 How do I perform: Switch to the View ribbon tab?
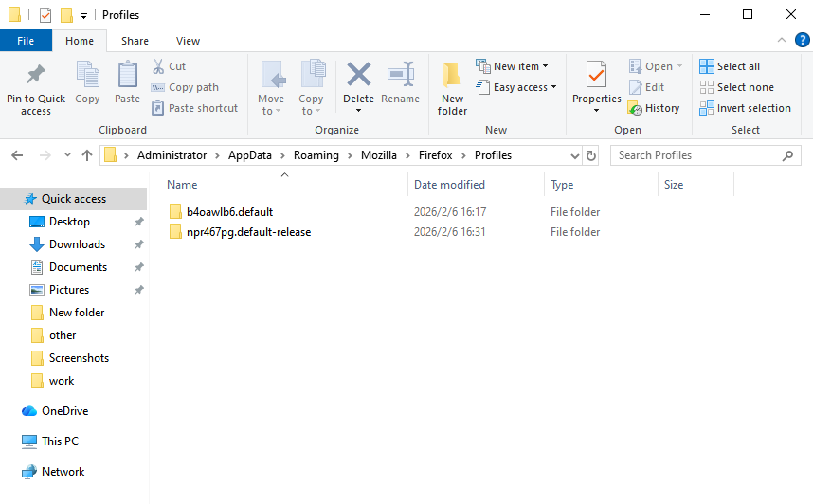tap(188, 41)
